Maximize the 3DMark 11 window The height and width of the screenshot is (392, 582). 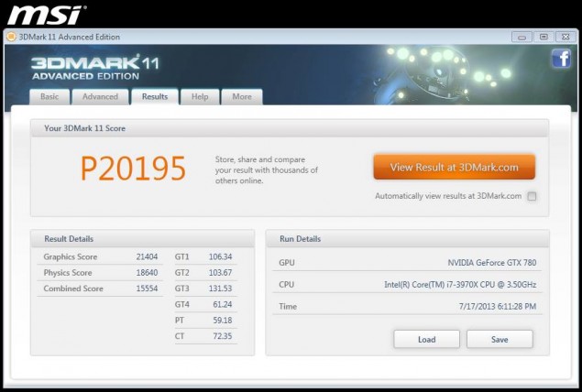tap(544, 37)
